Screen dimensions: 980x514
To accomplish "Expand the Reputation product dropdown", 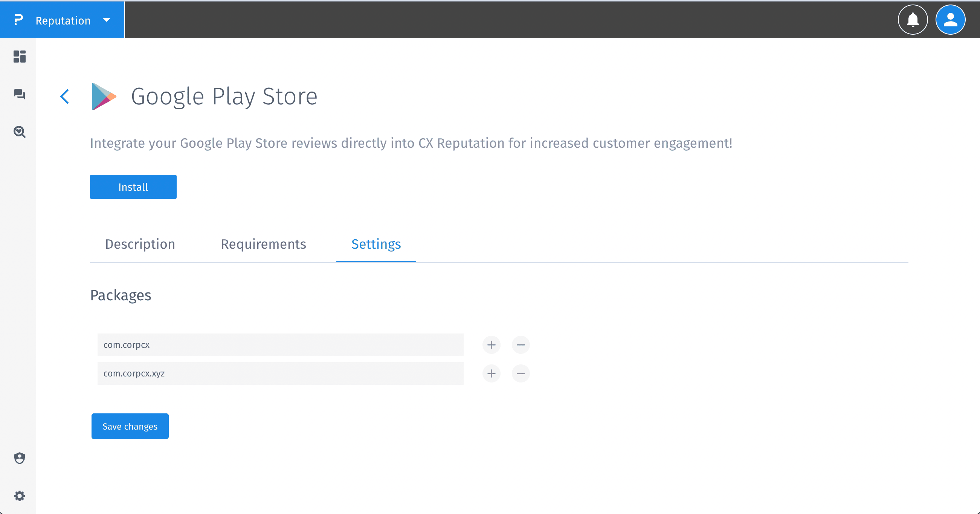I will point(107,20).
